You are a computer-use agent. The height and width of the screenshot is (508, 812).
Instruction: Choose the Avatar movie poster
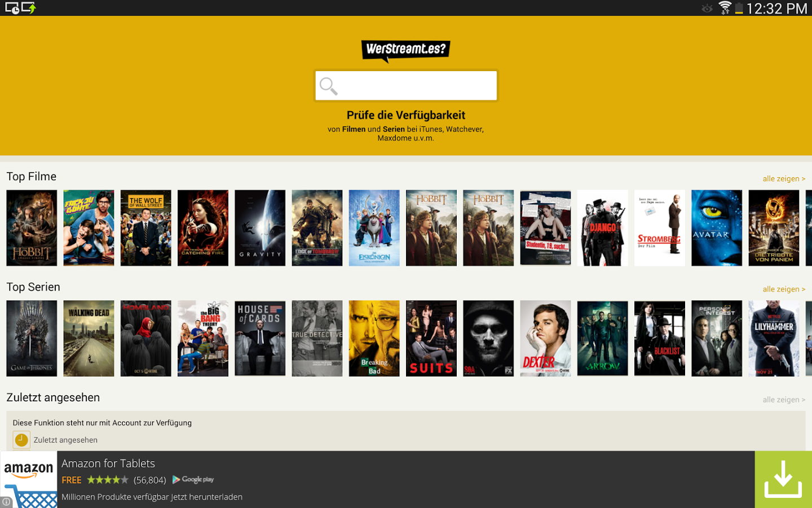click(x=717, y=228)
